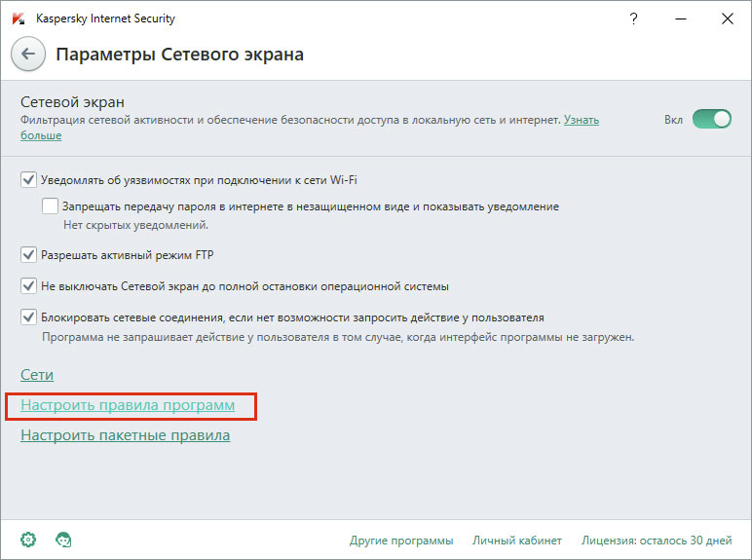
Task: Click the Сетевой экран section title
Action: [x=72, y=102]
